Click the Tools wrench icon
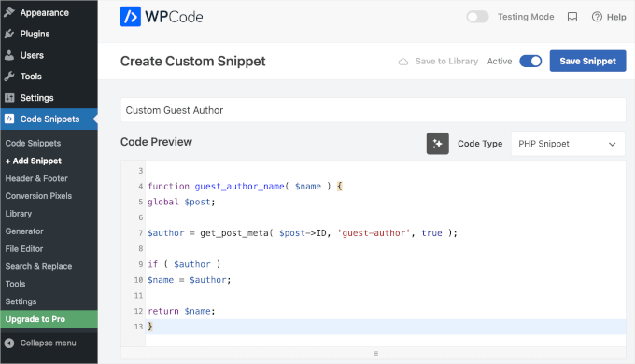 click(9, 77)
